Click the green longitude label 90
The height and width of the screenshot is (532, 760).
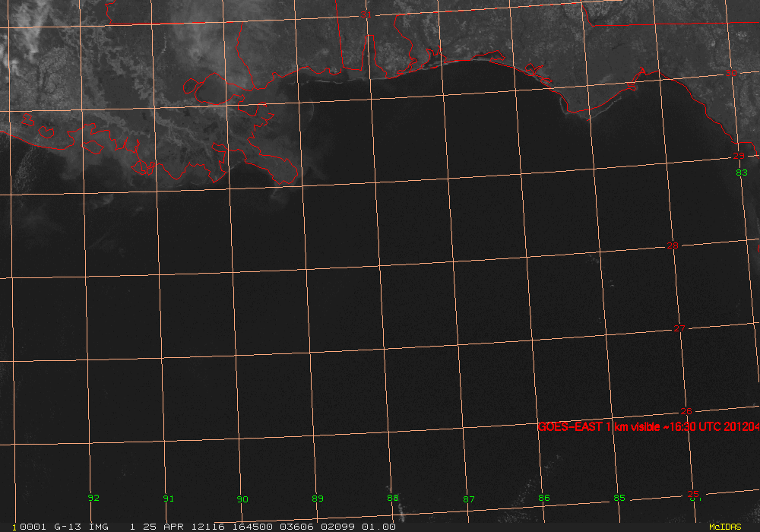click(242, 499)
